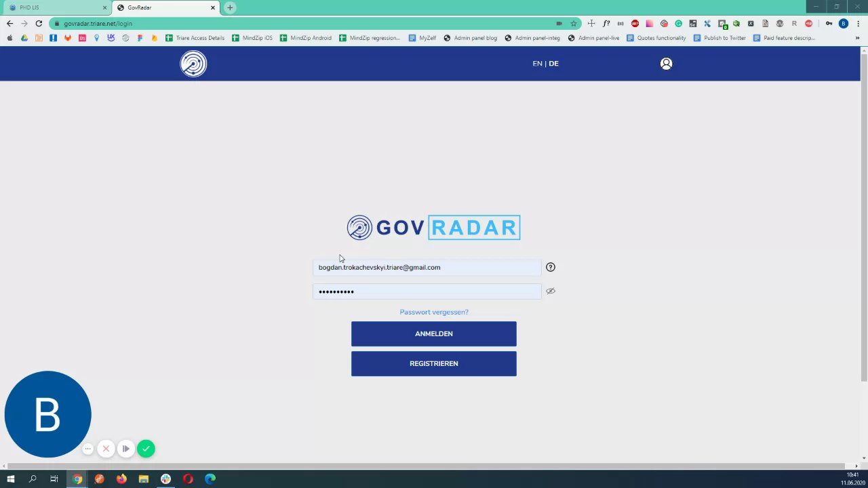Open the MindZip Android bookmark
This screenshot has width=868, height=488.
pos(306,38)
